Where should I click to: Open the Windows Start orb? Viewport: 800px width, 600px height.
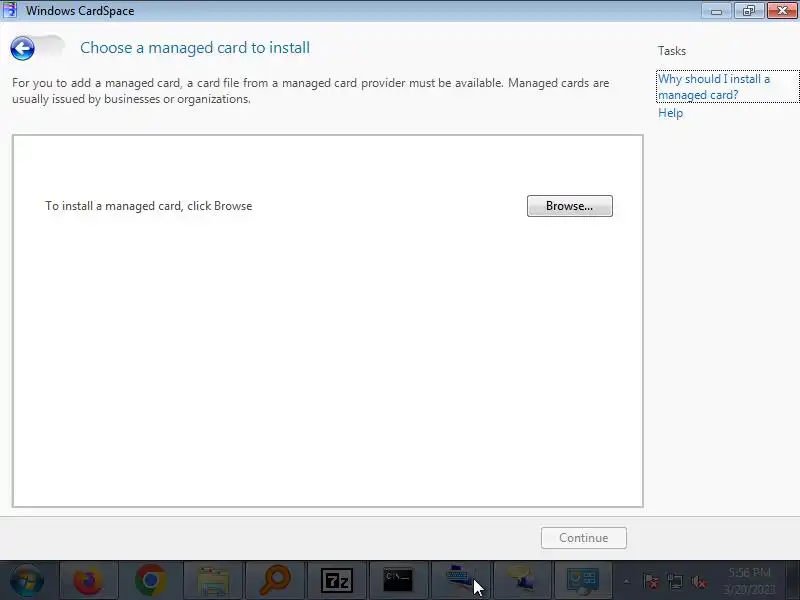[27, 581]
